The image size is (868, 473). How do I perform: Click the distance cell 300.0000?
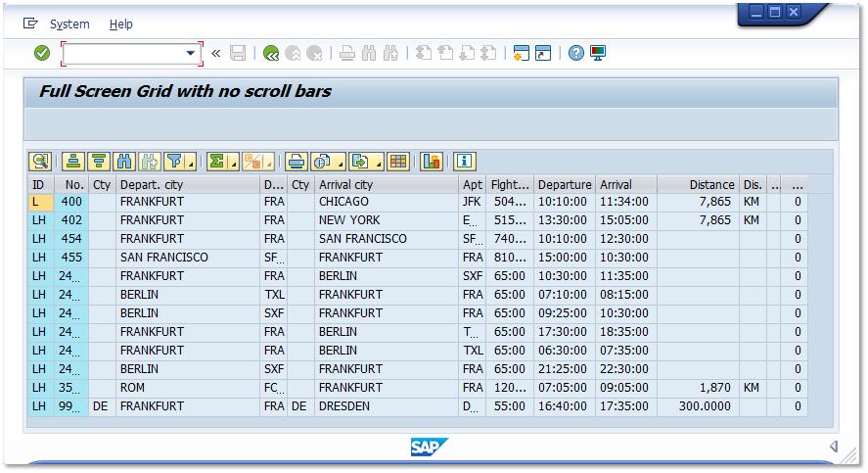[x=698, y=406]
